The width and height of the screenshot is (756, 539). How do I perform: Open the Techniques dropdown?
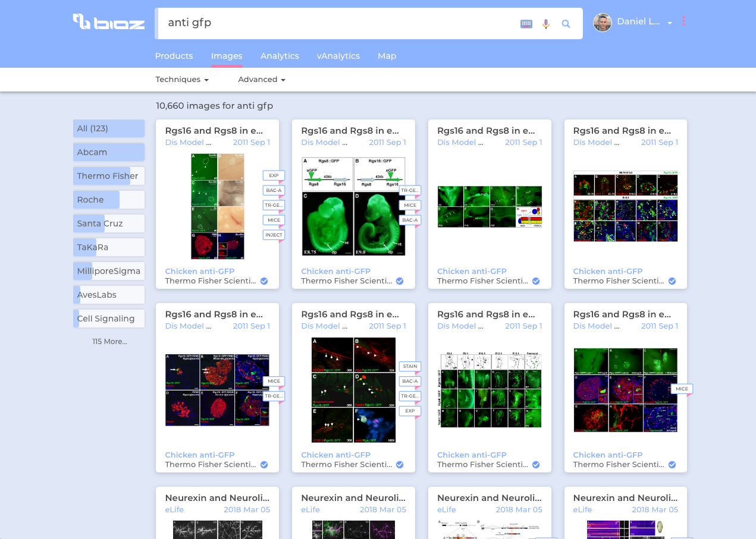tap(181, 79)
